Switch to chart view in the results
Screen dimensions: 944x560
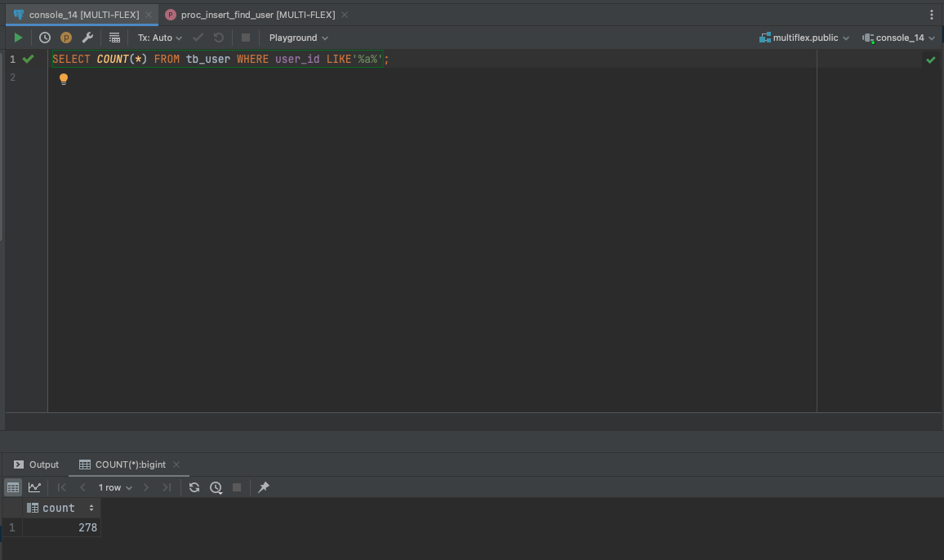34,487
